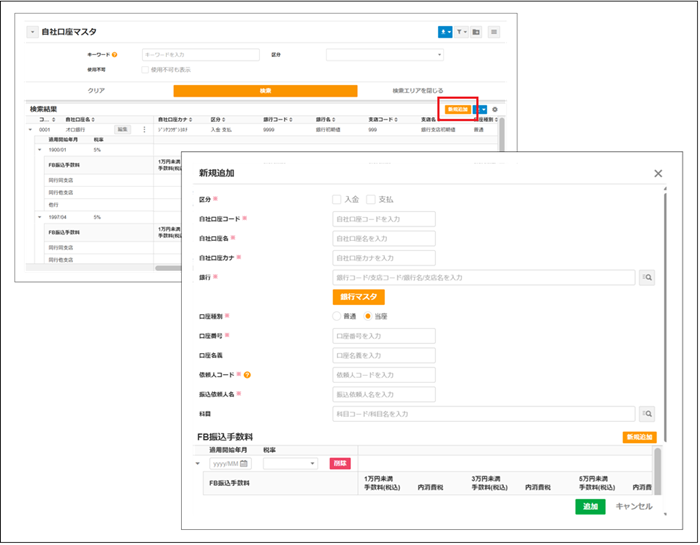
Task: Open the 税率 dropdown in FB振込手数料
Action: (290, 464)
